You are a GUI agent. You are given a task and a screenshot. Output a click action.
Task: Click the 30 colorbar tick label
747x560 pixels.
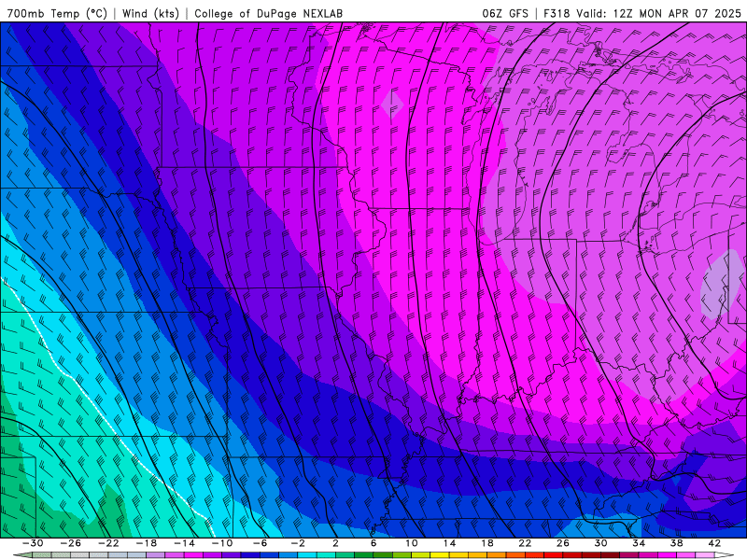pyautogui.click(x=600, y=543)
